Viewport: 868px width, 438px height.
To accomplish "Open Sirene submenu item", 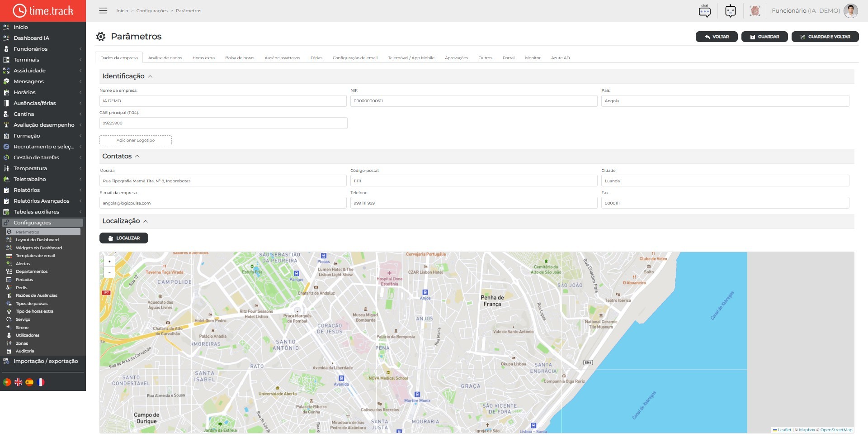I will [x=22, y=328].
